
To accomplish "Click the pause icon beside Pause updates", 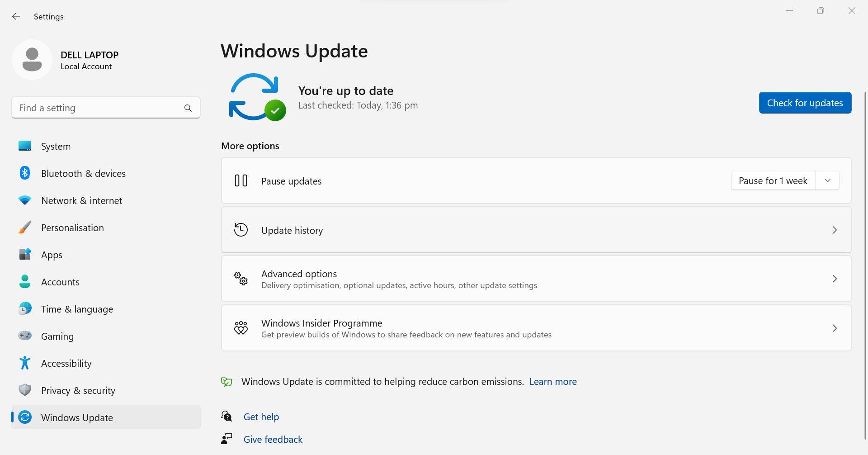I will pos(241,181).
